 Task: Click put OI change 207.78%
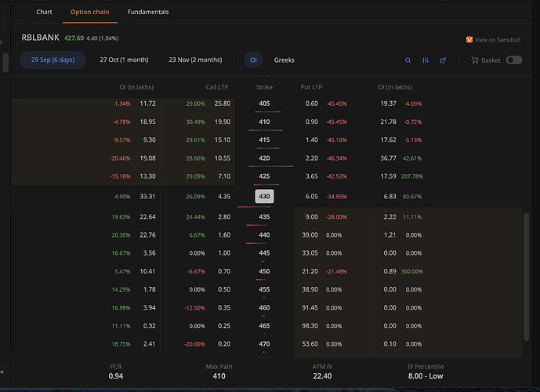(x=412, y=176)
